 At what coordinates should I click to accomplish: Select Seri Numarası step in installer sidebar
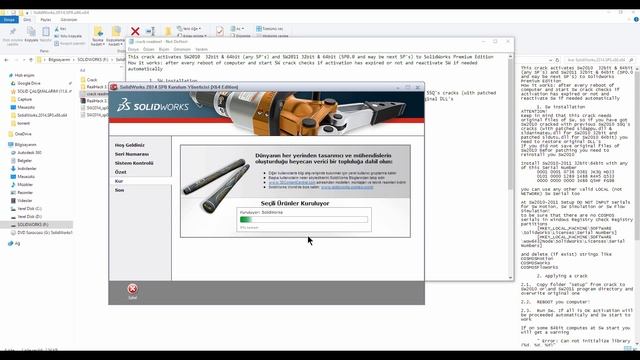click(x=132, y=154)
